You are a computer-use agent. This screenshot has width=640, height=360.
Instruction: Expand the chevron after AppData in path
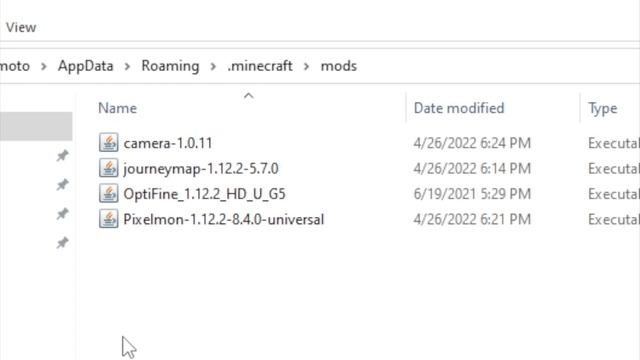coord(127,66)
